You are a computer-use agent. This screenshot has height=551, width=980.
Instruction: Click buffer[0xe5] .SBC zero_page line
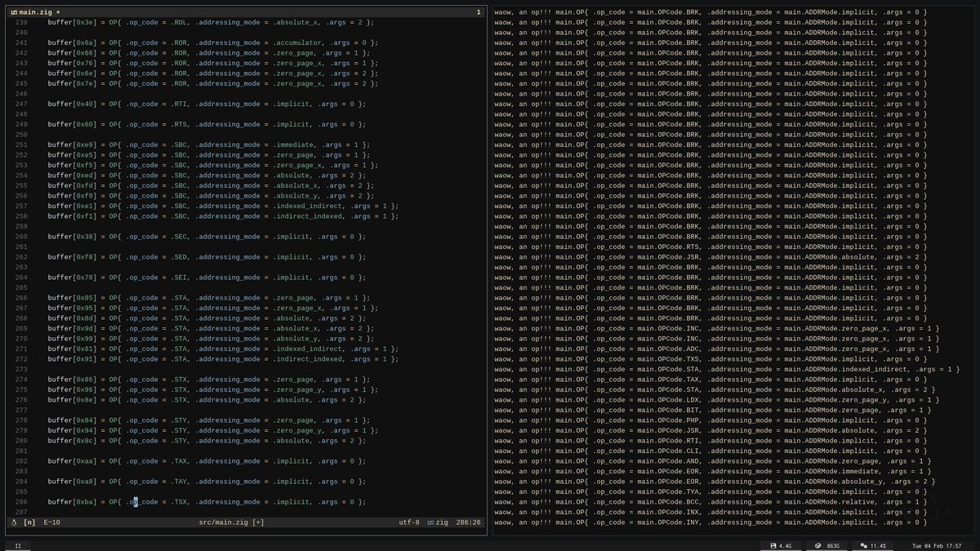click(x=208, y=155)
